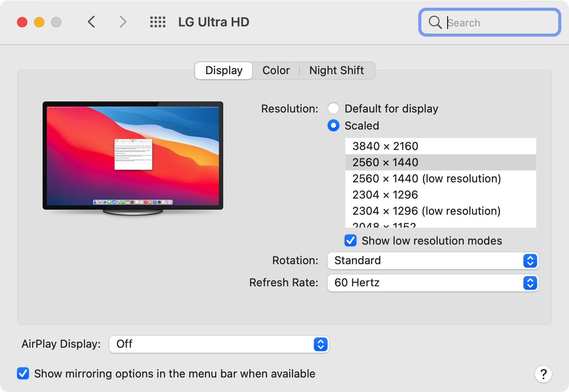Open the AirPlay Display dropdown
Viewport: 569px width, 392px height.
pos(219,344)
